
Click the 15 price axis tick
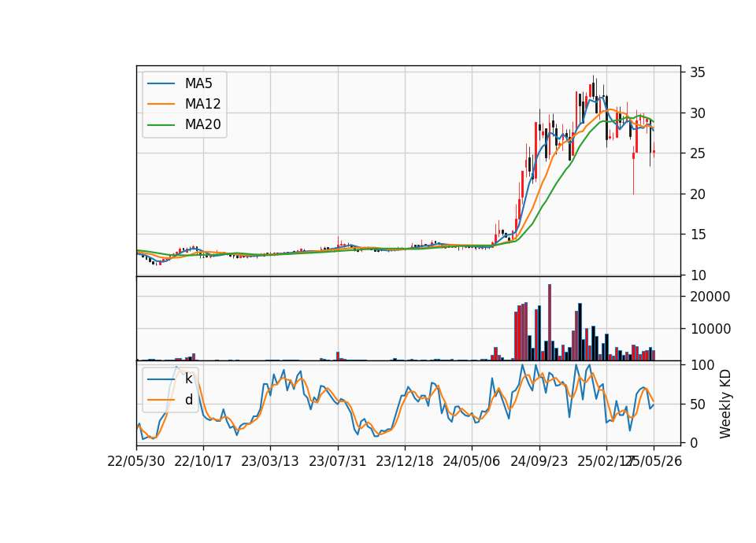pyautogui.click(x=697, y=235)
